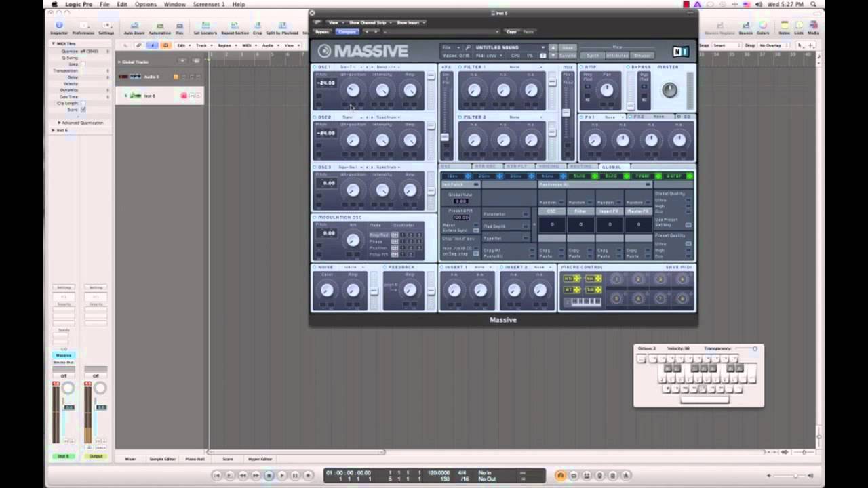The width and height of the screenshot is (868, 488).
Task: Click the AMP Pan knob
Action: point(607,89)
